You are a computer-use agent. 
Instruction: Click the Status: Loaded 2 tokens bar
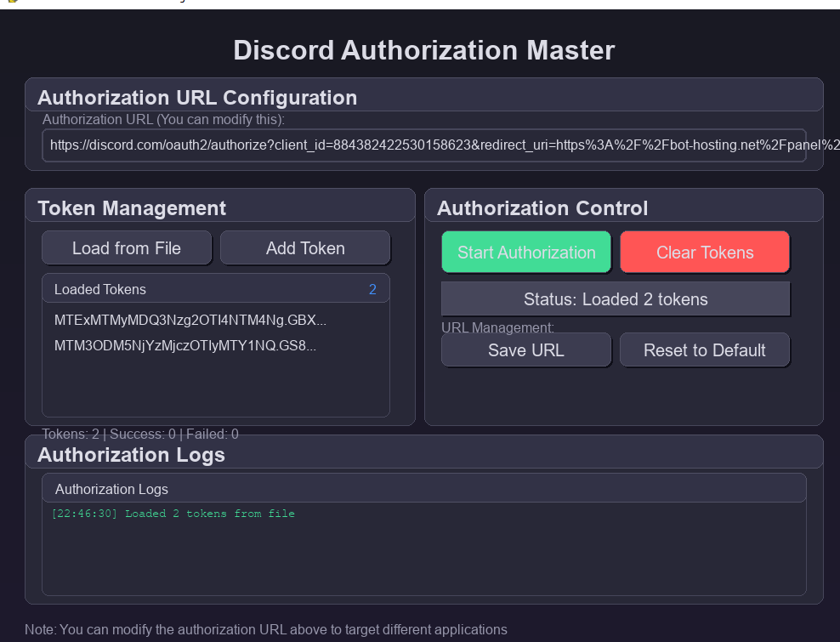616,299
